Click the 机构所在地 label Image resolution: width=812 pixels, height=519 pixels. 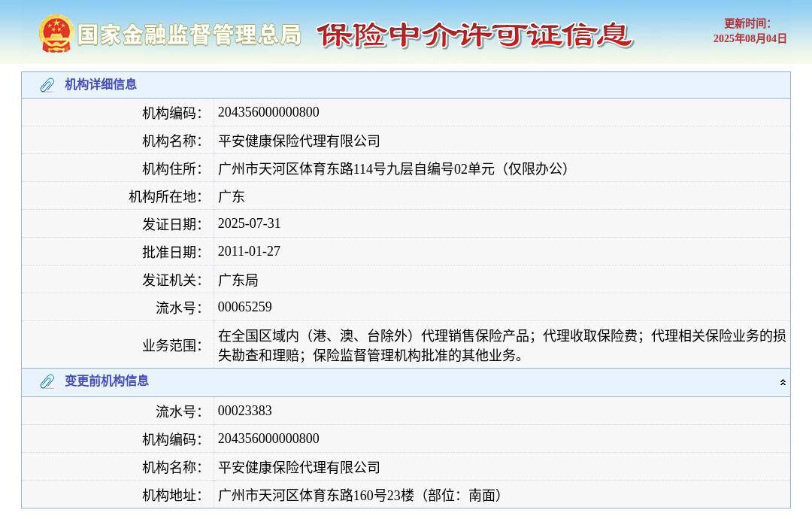pyautogui.click(x=165, y=197)
